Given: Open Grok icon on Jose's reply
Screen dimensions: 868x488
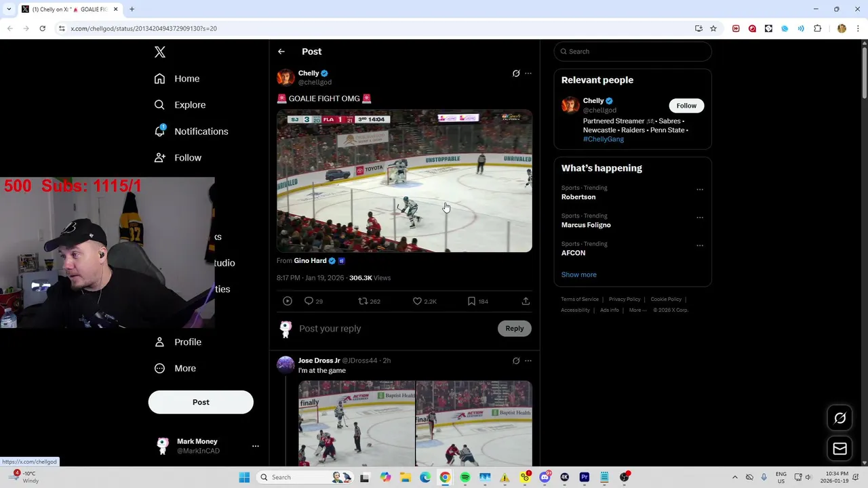Looking at the screenshot, I should [x=516, y=361].
